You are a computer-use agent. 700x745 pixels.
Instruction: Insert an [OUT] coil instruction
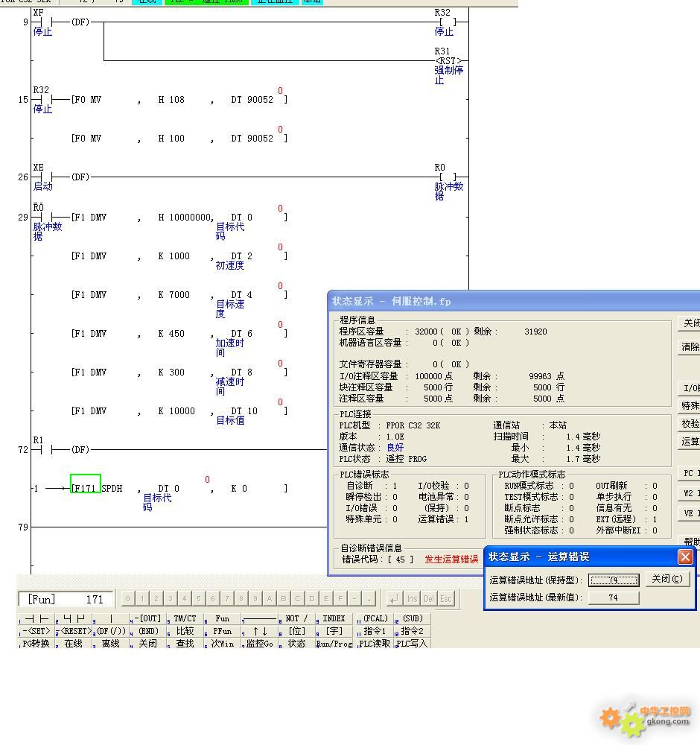(147, 618)
